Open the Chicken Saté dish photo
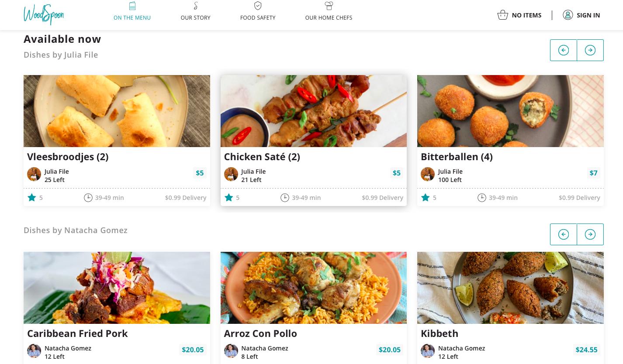Screen dimensions: 623x364 [313, 111]
